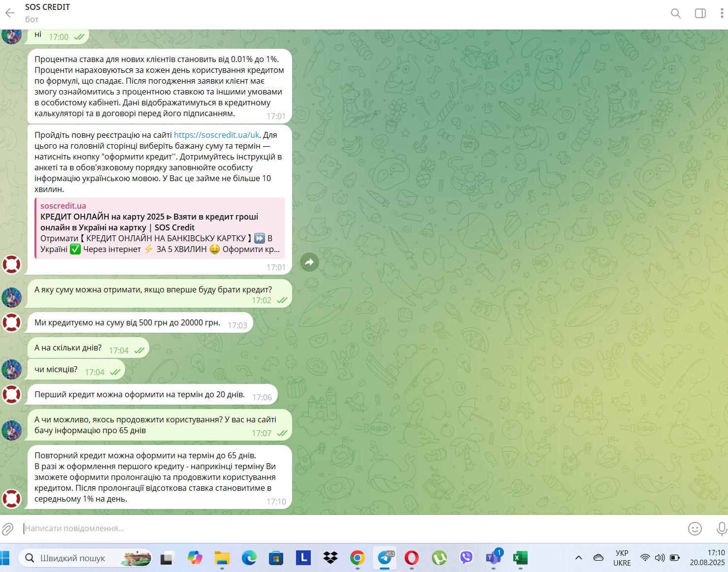728x572 pixels.
Task: Click bot avatar beside 'Перший кредит' message
Action: click(11, 394)
